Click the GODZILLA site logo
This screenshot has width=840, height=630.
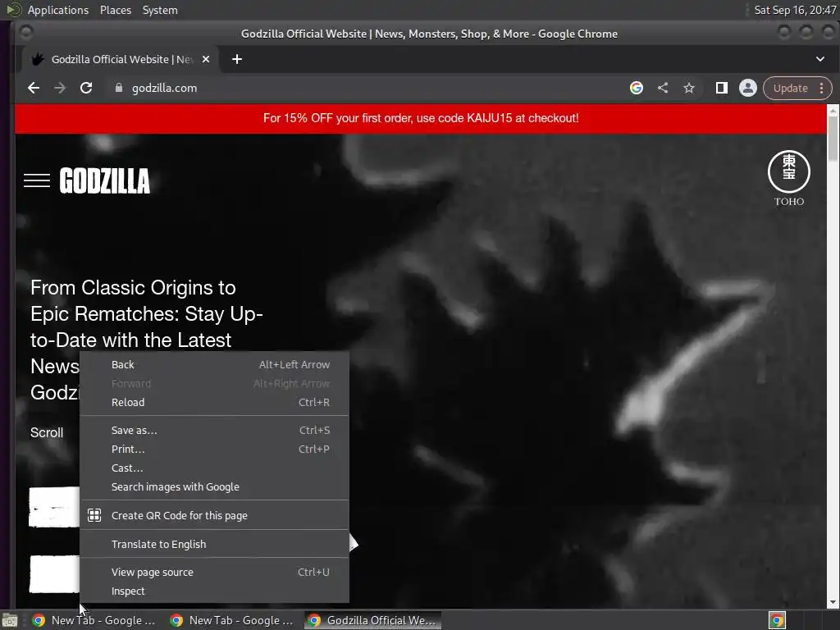pos(104,180)
